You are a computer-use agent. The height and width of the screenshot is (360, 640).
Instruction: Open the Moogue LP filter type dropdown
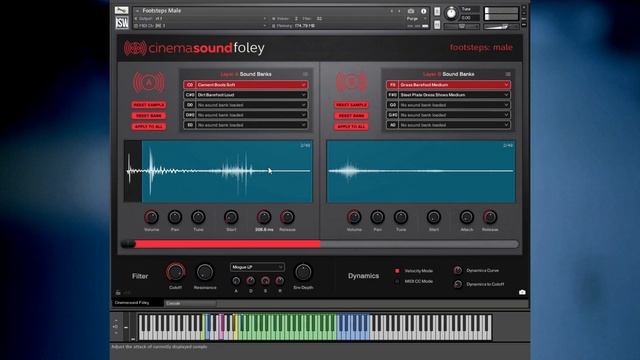(x=257, y=267)
